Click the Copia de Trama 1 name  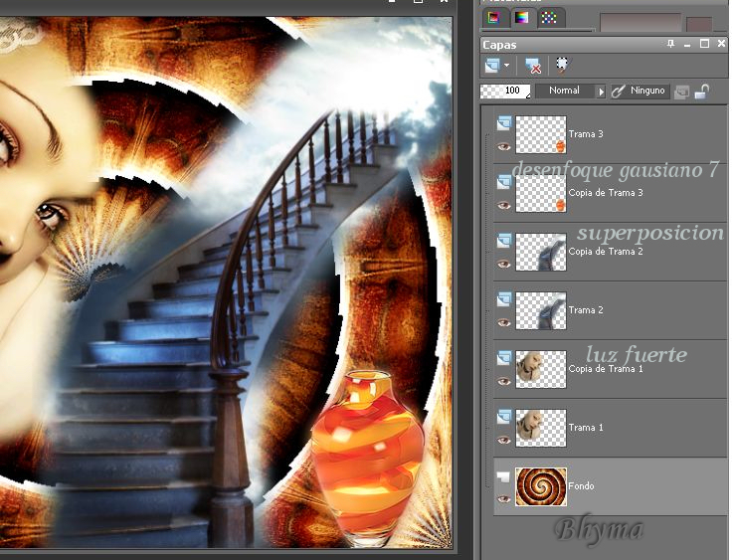click(606, 369)
